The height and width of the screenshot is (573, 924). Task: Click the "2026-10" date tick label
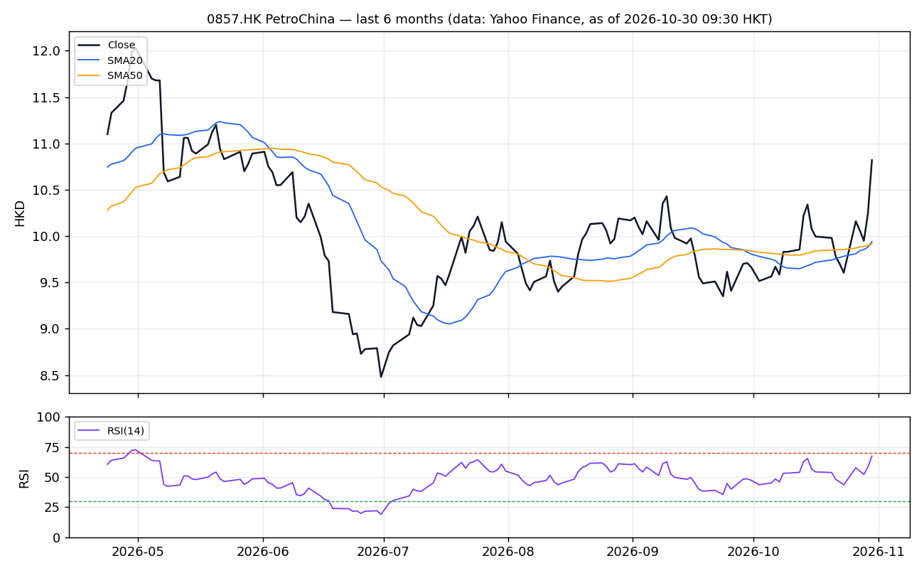pos(753,552)
